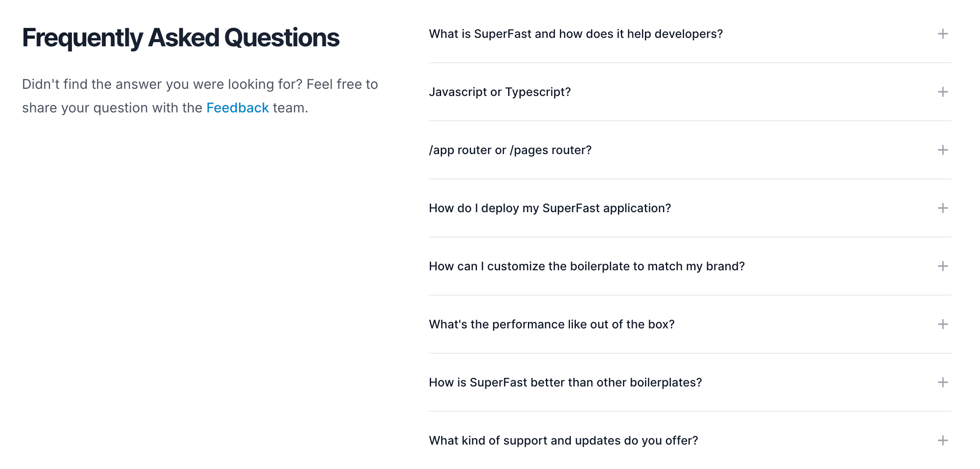Click the divider row below 'Javascript or Typescript?'

point(690,121)
